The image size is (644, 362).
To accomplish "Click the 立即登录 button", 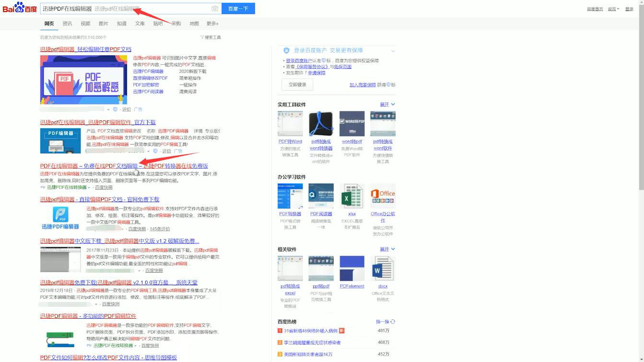I will click(297, 84).
